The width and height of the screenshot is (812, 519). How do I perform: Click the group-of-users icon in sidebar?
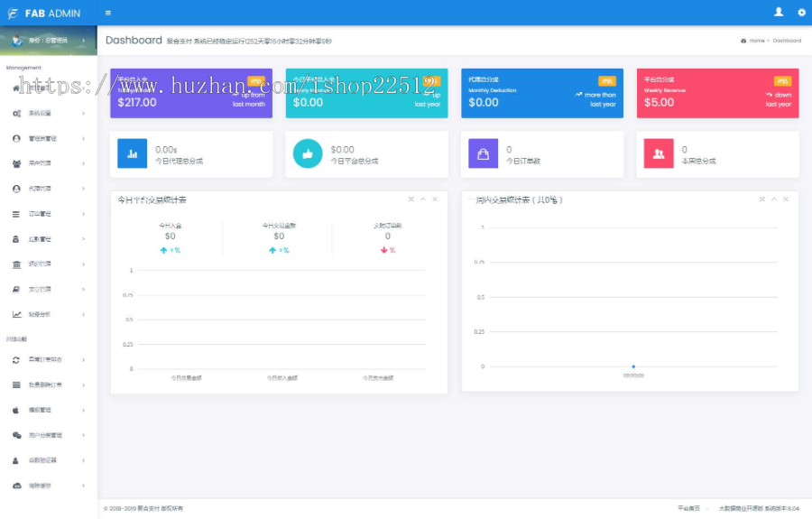tap(16, 163)
